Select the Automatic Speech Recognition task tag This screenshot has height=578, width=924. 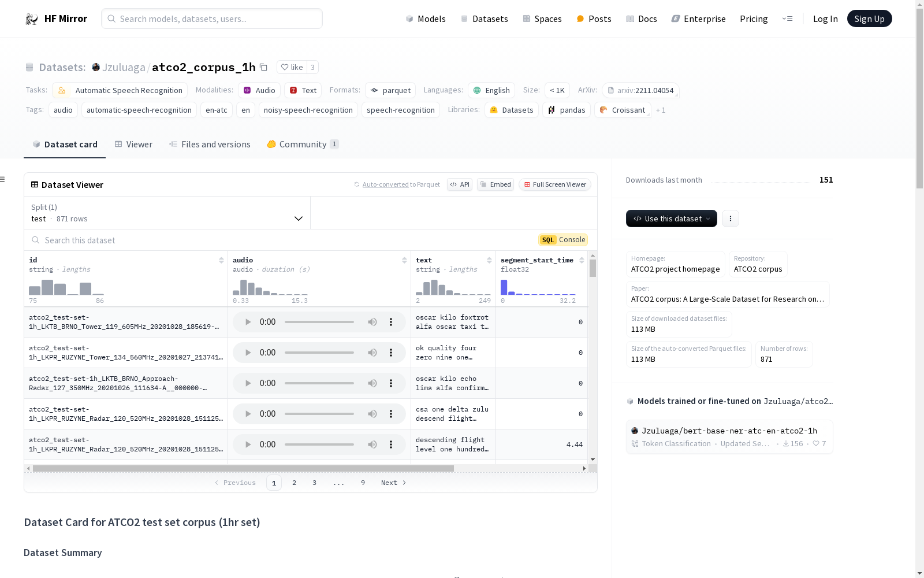(x=120, y=90)
